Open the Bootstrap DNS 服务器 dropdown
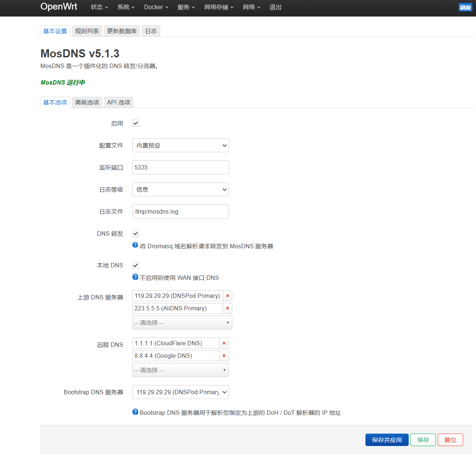This screenshot has width=476, height=456. pyautogui.click(x=180, y=392)
